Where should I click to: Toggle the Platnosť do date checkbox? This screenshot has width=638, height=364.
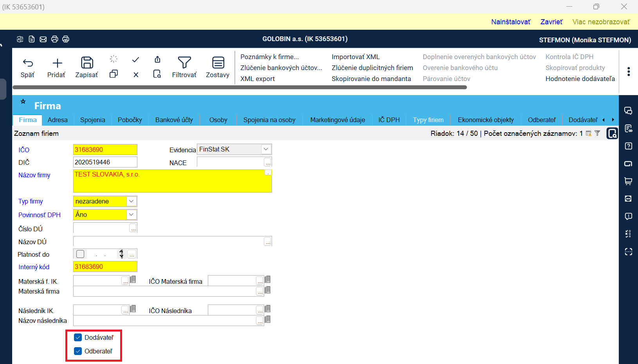coord(80,254)
